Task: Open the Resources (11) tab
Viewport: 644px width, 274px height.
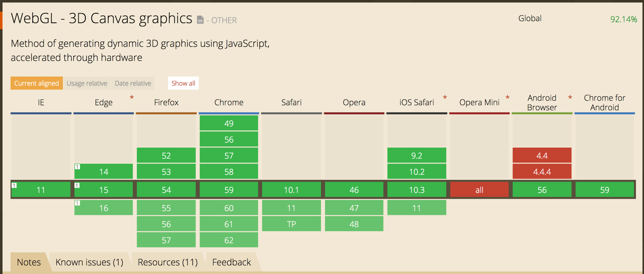Action: point(168,262)
